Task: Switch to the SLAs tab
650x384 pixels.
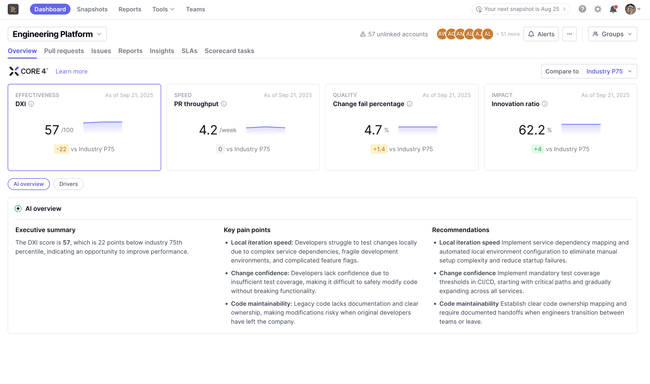Action: (x=189, y=51)
